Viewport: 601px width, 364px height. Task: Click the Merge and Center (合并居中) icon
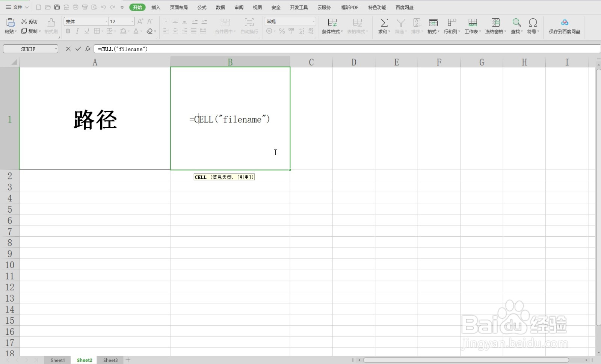point(225,23)
